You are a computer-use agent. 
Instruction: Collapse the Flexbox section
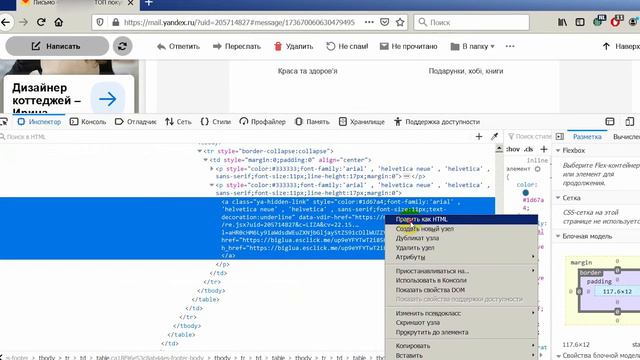pyautogui.click(x=558, y=150)
